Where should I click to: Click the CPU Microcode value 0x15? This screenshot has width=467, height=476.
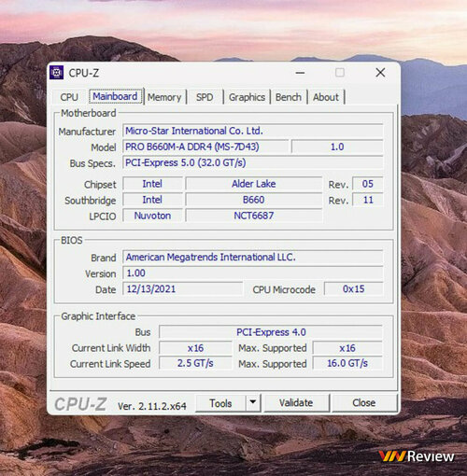point(354,289)
